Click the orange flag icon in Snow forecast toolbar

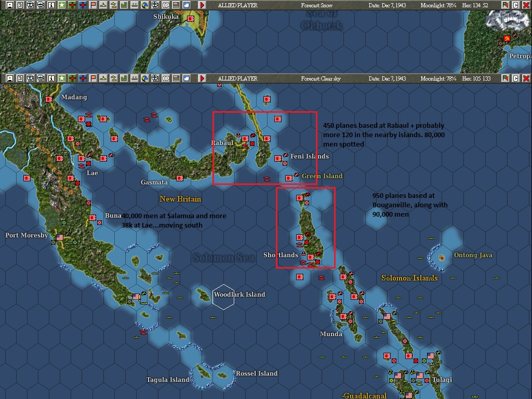click(x=93, y=5)
